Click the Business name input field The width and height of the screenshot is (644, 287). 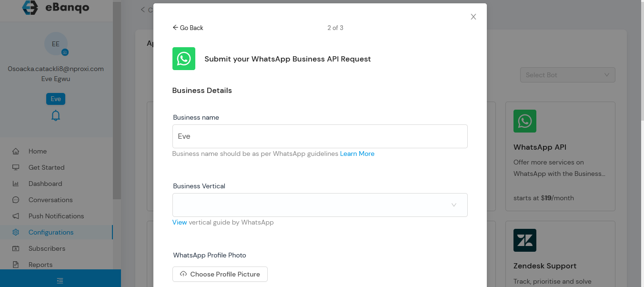pyautogui.click(x=320, y=136)
